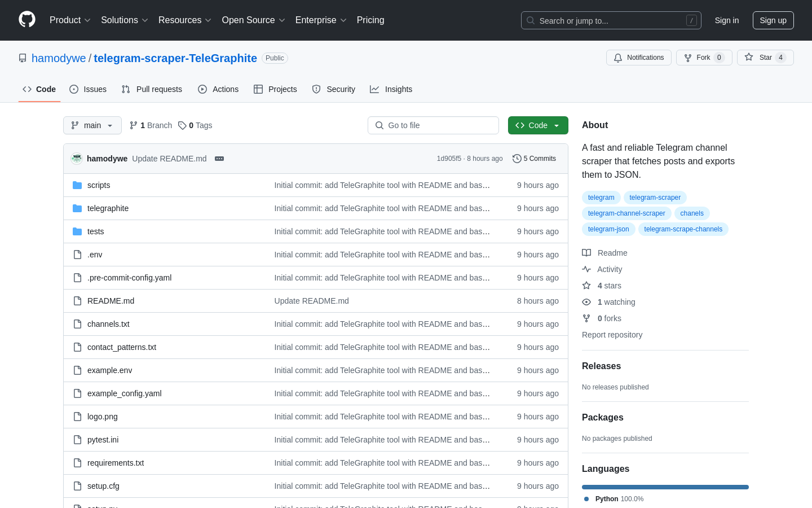Switch to the Issues tab
Viewport: 812px width, 508px height.
(88, 89)
